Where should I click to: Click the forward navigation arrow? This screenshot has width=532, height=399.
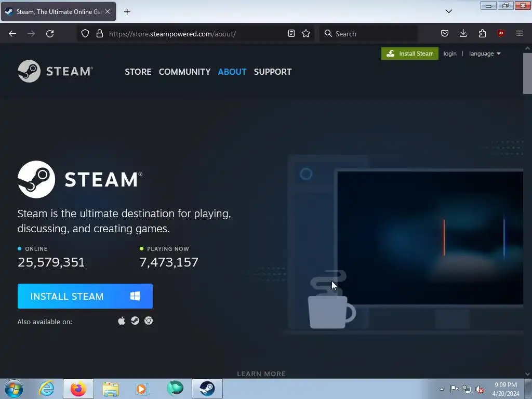pyautogui.click(x=31, y=34)
